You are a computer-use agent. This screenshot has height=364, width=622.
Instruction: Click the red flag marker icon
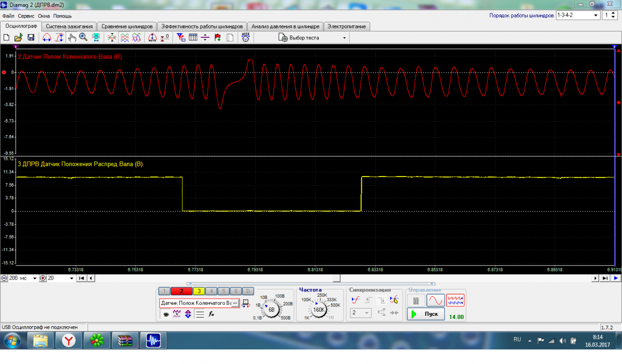click(217, 38)
